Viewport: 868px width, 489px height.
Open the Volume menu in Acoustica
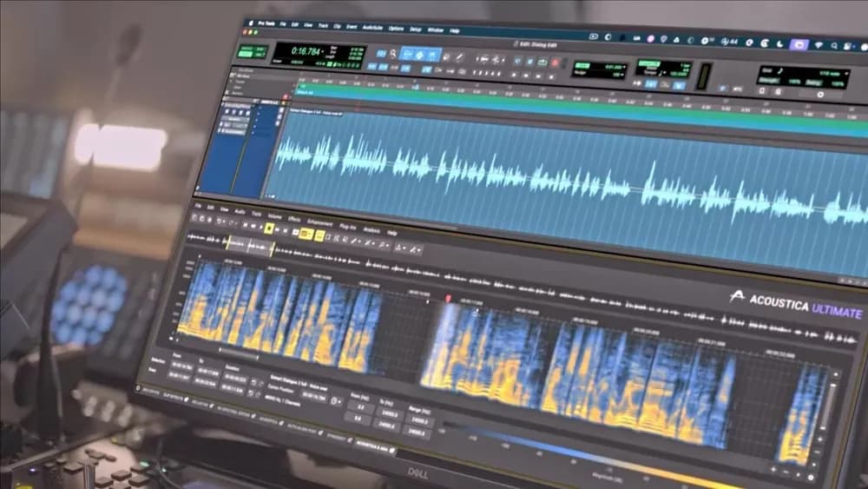pyautogui.click(x=274, y=216)
